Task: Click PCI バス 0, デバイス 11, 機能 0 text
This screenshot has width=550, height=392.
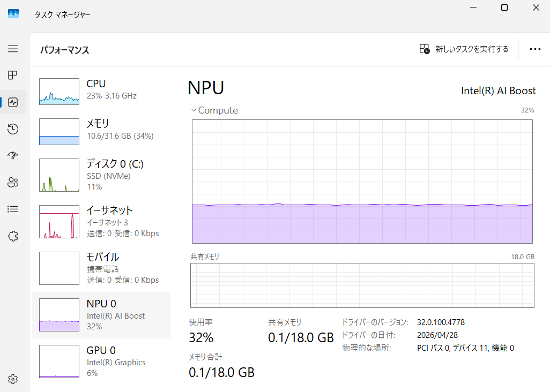Action: click(x=465, y=348)
